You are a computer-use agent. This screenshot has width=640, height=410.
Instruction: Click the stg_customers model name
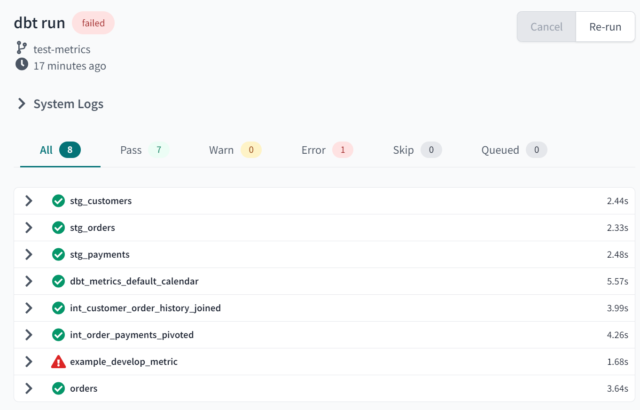click(x=100, y=201)
